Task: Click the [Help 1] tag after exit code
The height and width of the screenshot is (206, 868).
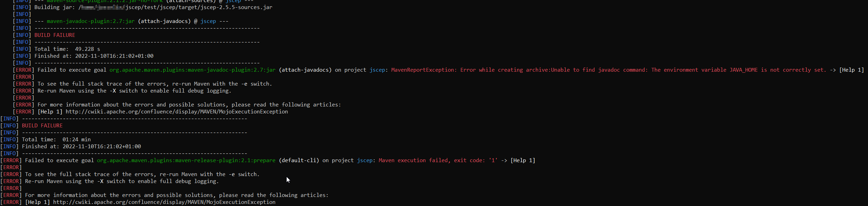Action: pos(523,160)
